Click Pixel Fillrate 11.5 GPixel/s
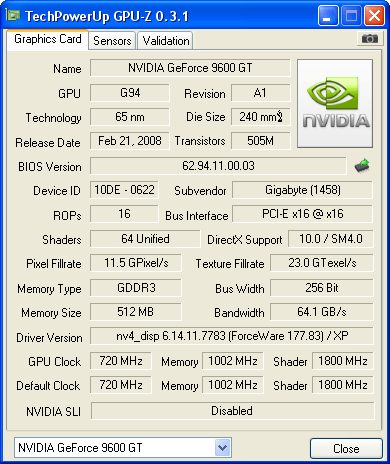390x464 pixels. pyautogui.click(x=136, y=263)
